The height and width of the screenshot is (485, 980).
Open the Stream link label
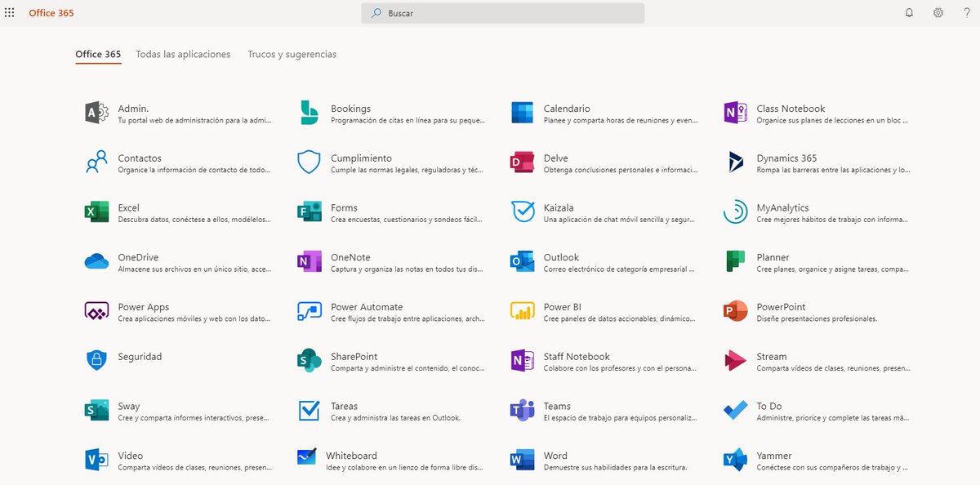click(772, 357)
